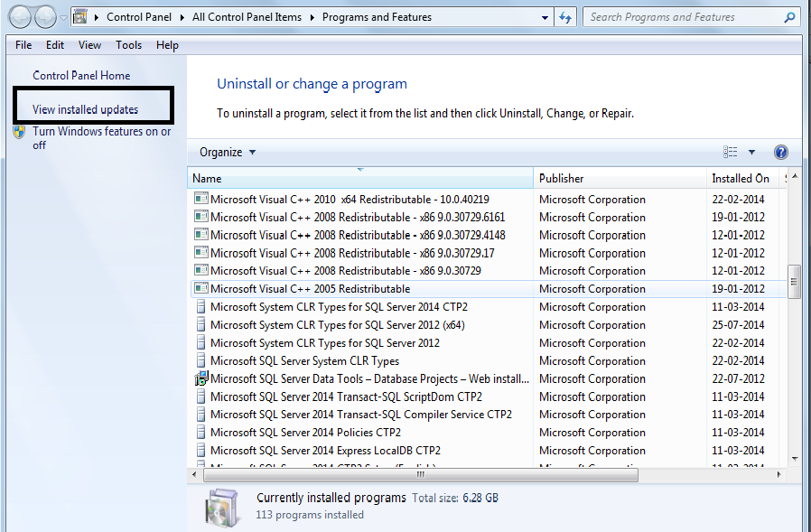
Task: Click icon of Visual C++ 2008 x86 9.0.30729.4148
Action: [200, 235]
